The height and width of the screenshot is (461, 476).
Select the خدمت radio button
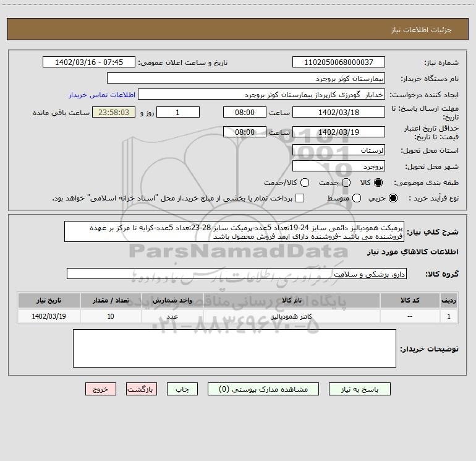coord(346,183)
